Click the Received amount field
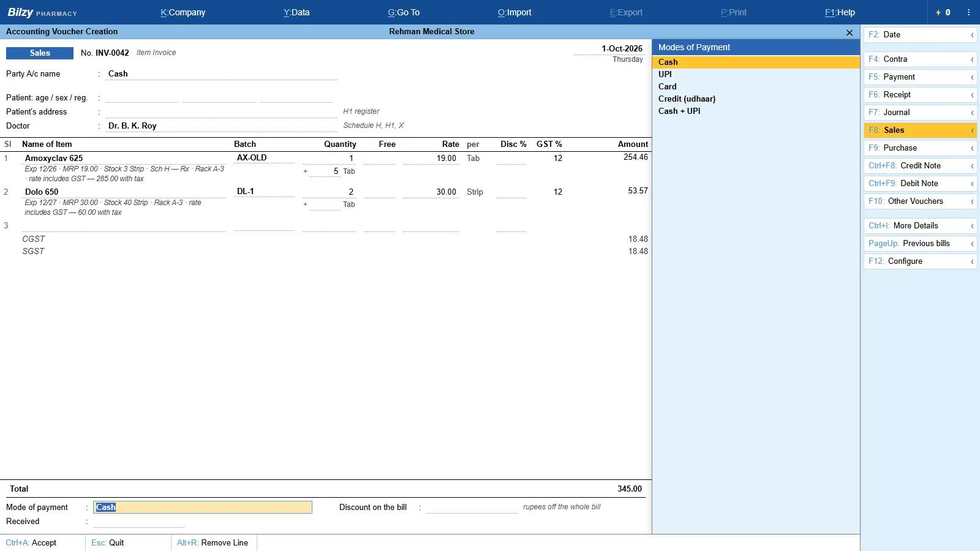The image size is (980, 551). click(138, 522)
